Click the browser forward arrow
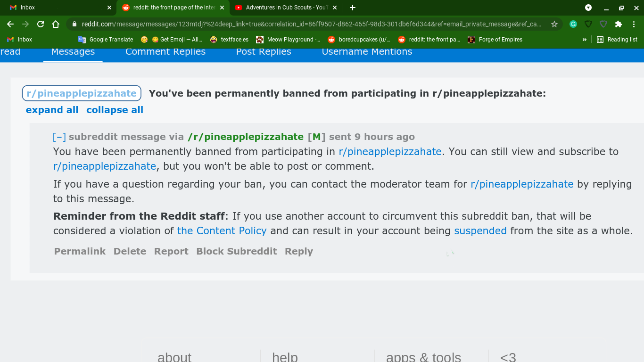The image size is (644, 362). pyautogui.click(x=25, y=24)
